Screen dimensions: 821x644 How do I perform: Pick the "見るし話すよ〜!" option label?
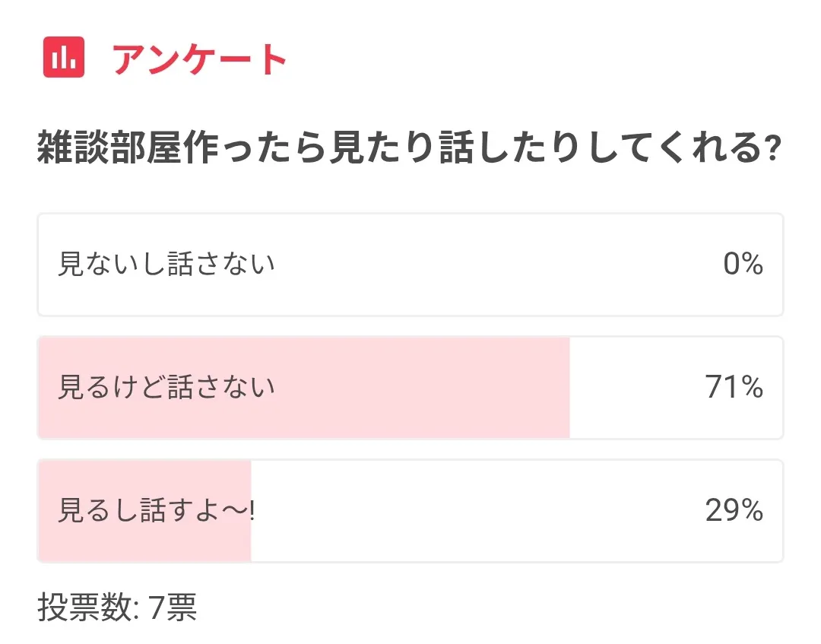pos(157,510)
